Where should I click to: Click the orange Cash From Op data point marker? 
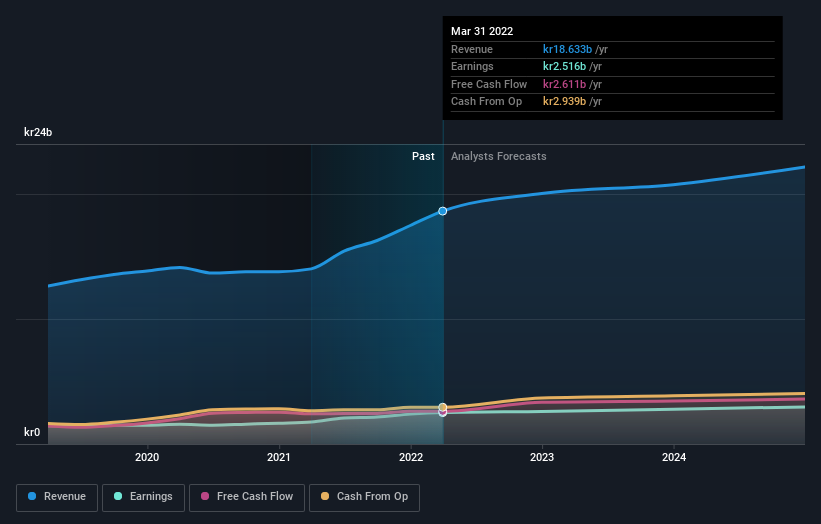[x=443, y=407]
